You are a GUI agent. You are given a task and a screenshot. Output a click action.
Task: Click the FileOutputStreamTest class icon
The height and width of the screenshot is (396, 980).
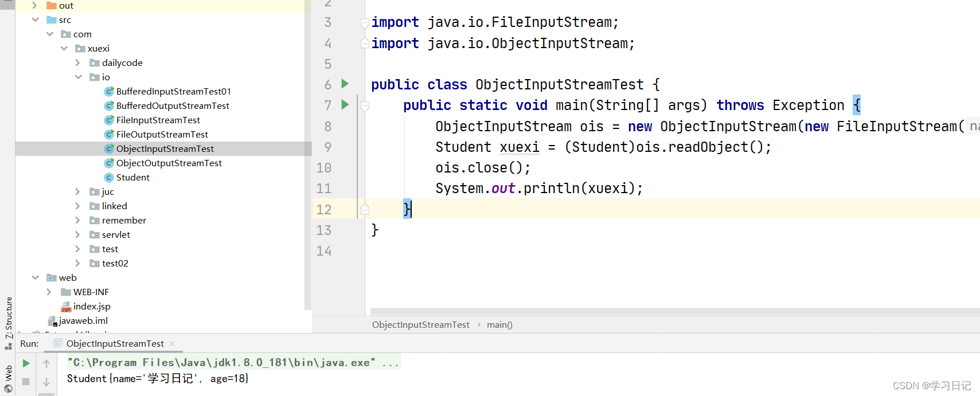[x=109, y=134]
